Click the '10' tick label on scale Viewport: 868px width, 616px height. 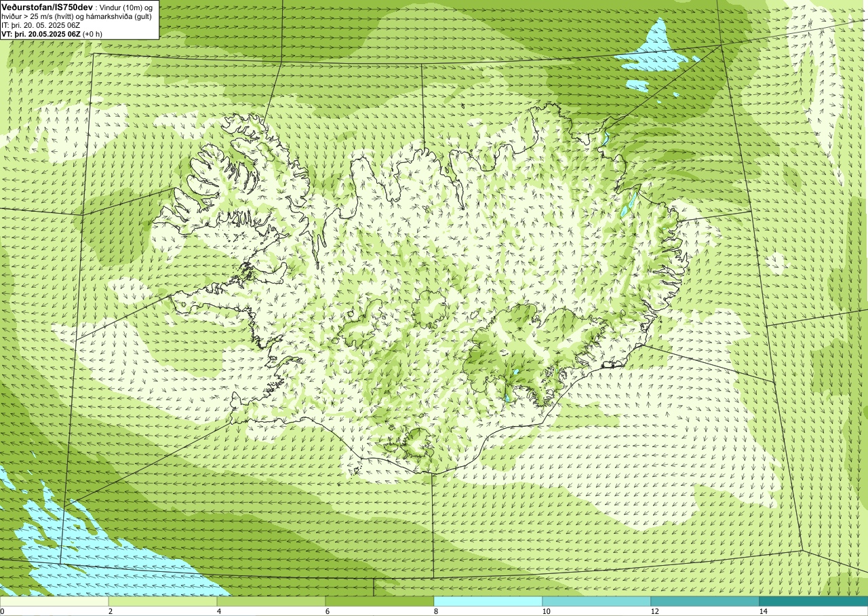[x=547, y=611]
